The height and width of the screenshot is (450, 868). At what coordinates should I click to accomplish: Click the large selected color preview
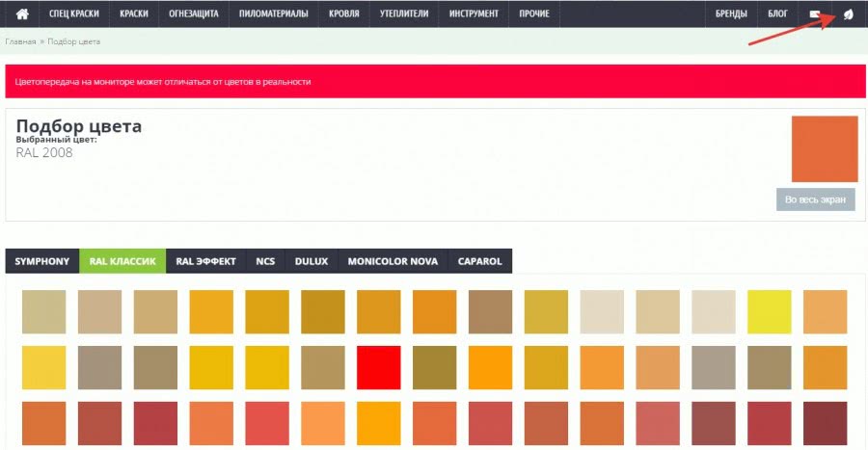(824, 148)
